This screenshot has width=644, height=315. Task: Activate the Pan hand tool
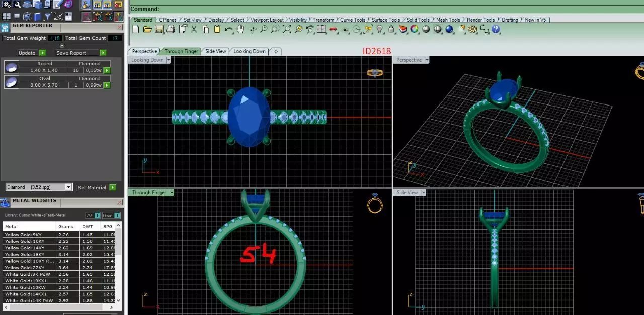click(240, 30)
